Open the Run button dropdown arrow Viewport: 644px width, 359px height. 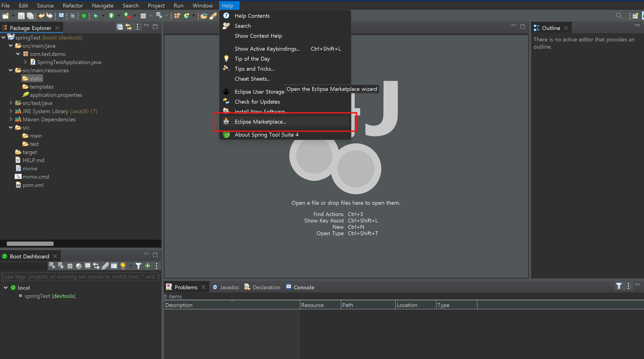pyautogui.click(x=119, y=16)
